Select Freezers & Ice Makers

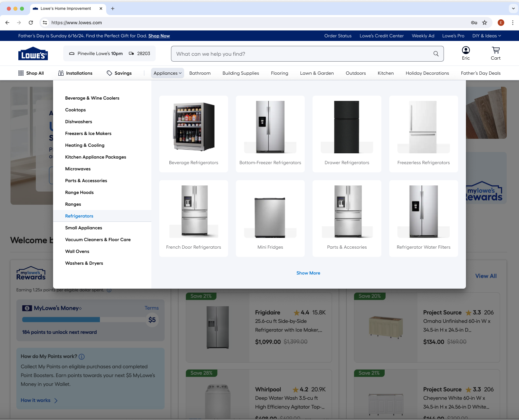[88, 133]
